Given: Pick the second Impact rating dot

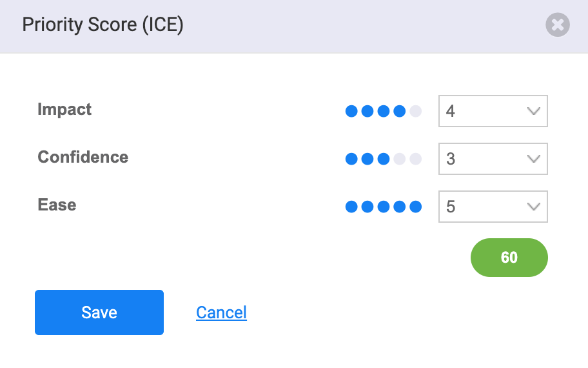Looking at the screenshot, I should click(x=367, y=111).
